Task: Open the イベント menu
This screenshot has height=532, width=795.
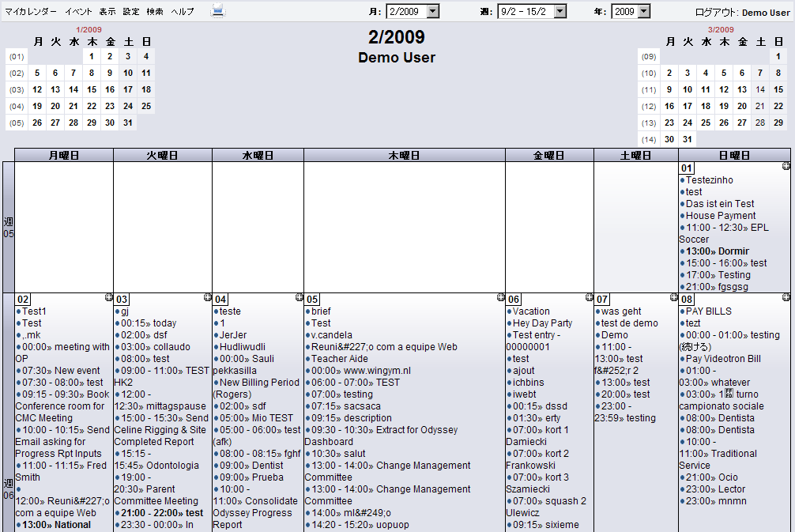Action: [x=78, y=12]
